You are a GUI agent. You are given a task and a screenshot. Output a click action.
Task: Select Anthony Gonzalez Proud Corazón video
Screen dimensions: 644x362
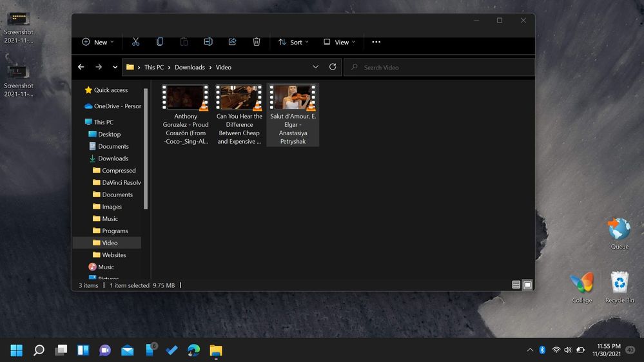(185, 115)
